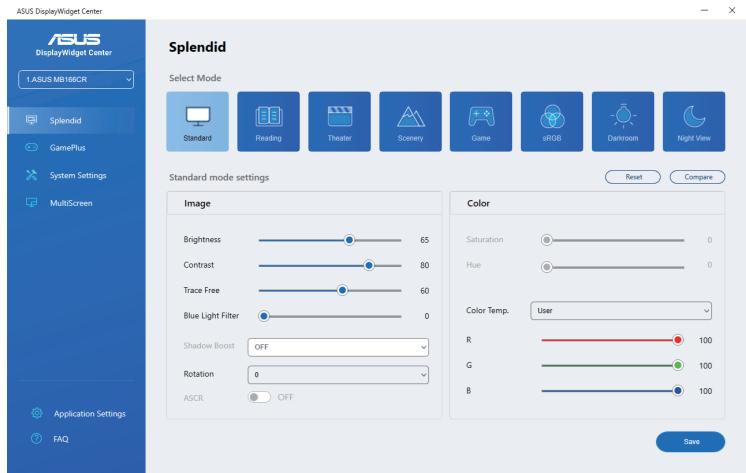This screenshot has height=473, width=746.
Task: Open the Splendid menu label
Action: [65, 120]
